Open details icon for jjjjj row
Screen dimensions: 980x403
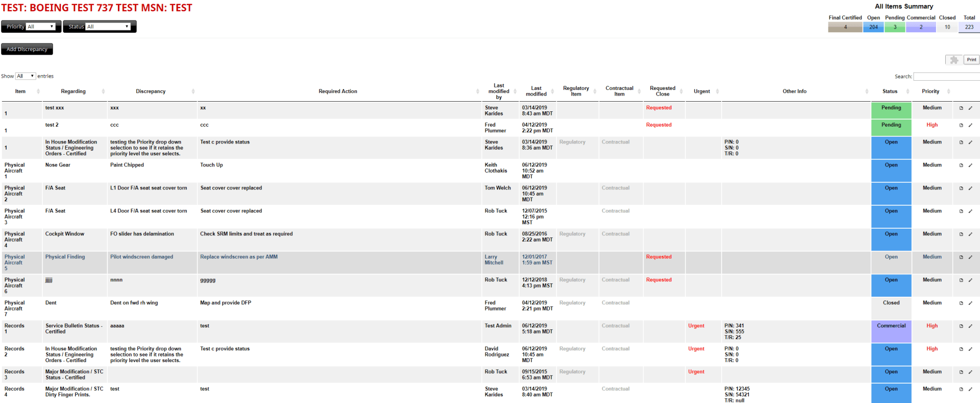pos(961,280)
